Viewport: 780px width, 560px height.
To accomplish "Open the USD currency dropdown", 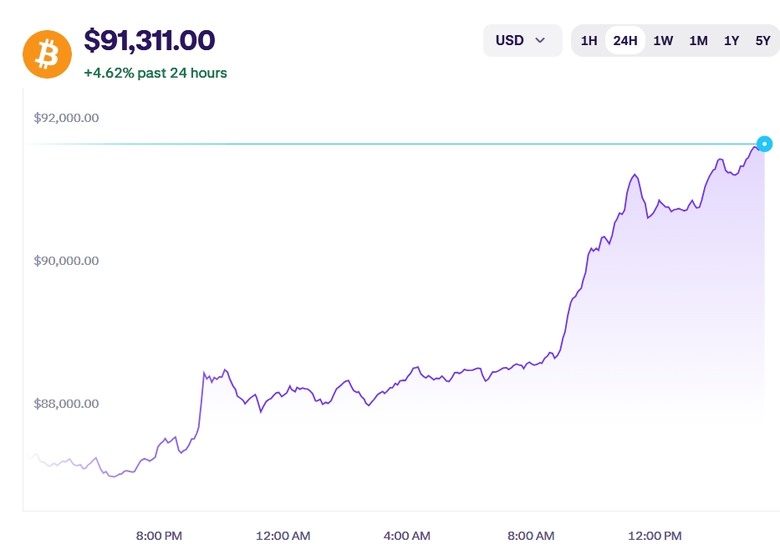I will tap(522, 40).
